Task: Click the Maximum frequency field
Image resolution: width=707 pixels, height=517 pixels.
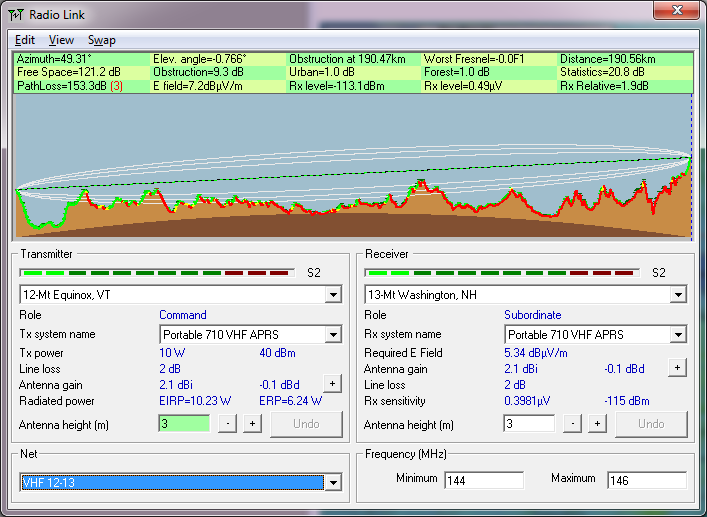Action: [647, 480]
